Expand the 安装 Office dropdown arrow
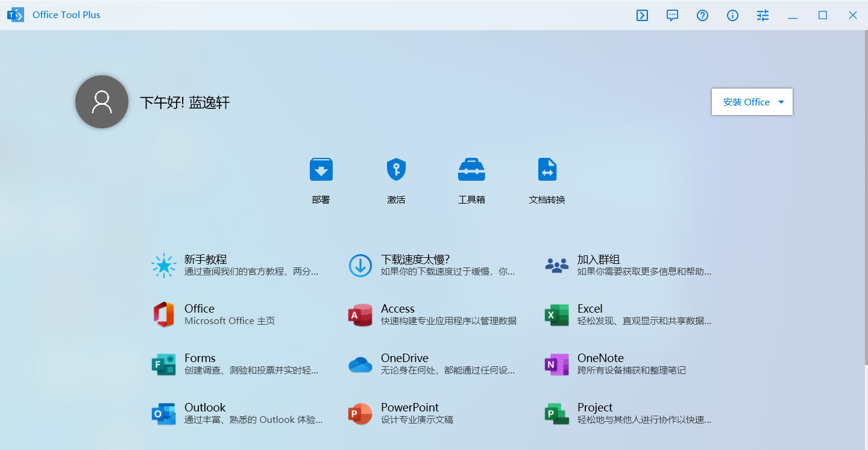This screenshot has height=450, width=868. [781, 102]
